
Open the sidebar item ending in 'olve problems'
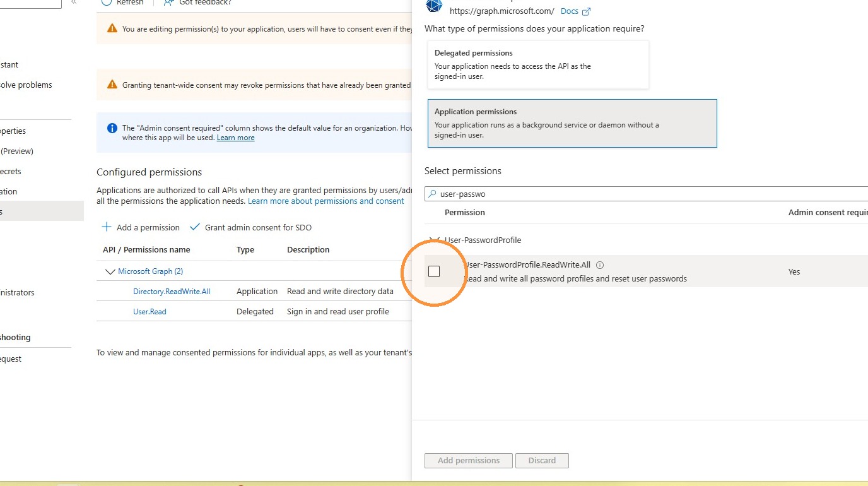26,85
